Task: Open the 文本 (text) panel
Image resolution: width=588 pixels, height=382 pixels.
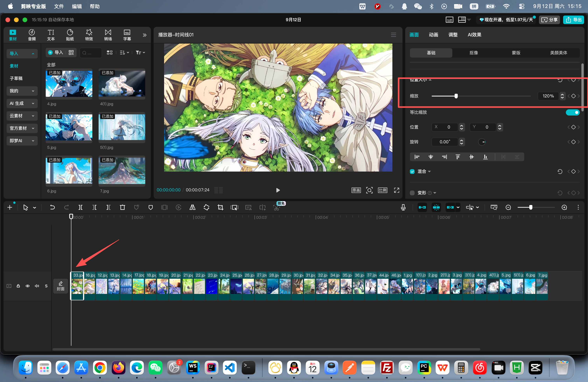Action: tap(51, 35)
